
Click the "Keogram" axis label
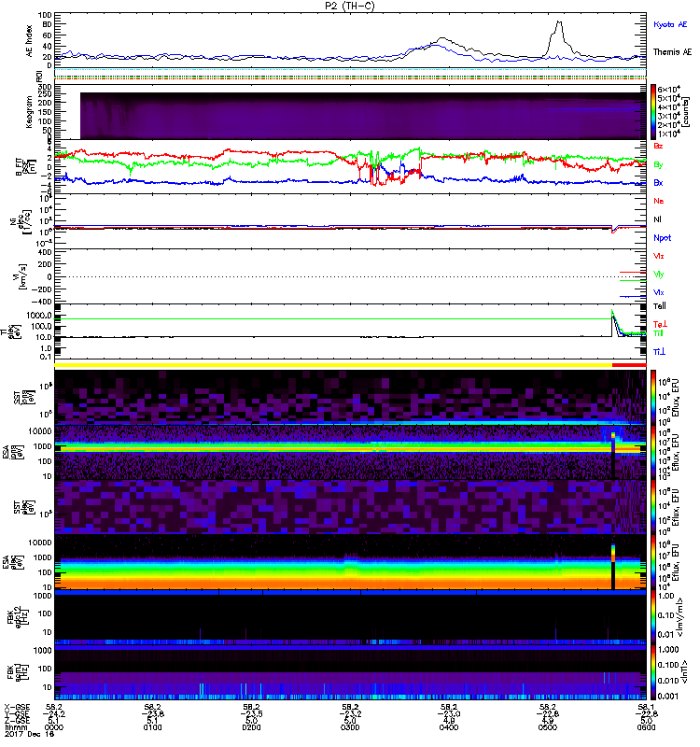(x=30, y=112)
